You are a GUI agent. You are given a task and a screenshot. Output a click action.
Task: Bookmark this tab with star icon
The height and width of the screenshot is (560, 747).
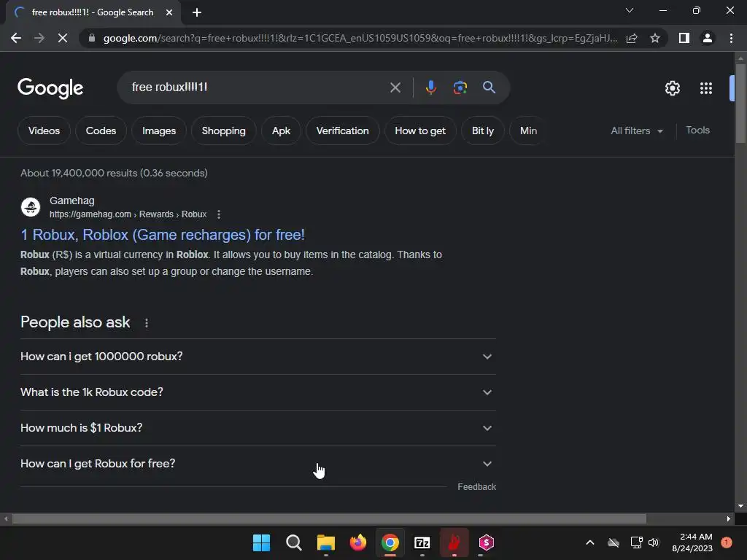pyautogui.click(x=655, y=38)
